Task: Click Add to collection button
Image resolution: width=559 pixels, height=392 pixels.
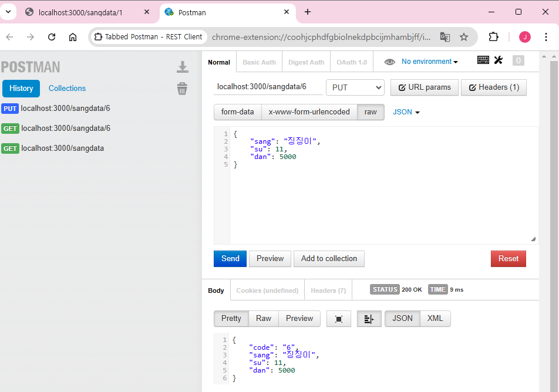Action: click(329, 259)
